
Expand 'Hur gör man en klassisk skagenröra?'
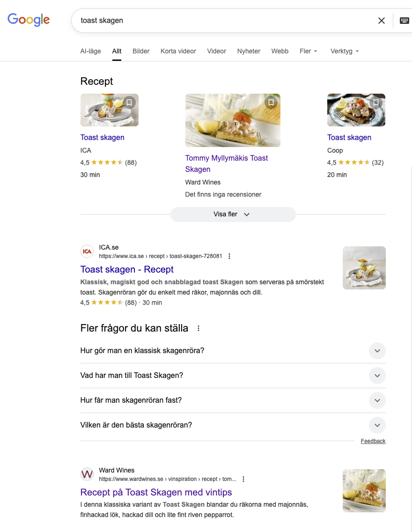tap(377, 351)
